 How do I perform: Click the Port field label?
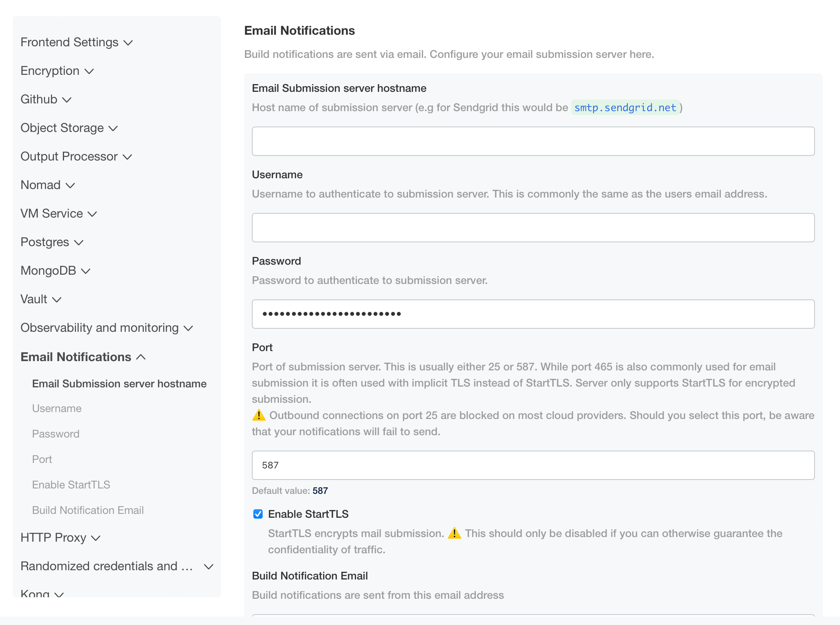tap(262, 347)
